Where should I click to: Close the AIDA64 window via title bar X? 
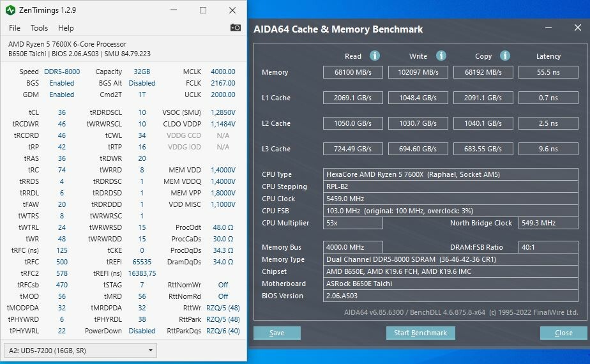point(578,27)
